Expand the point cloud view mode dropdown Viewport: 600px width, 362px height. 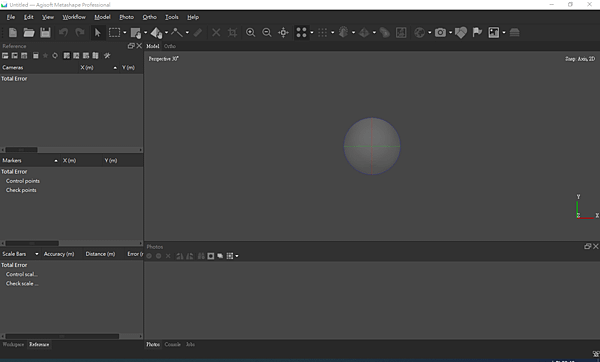tap(312, 33)
